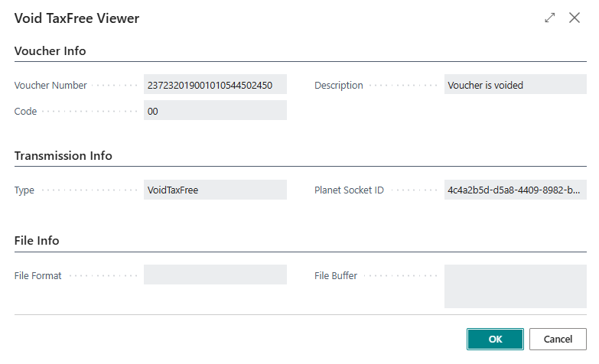
Task: Select the Description field value
Action: coord(515,85)
